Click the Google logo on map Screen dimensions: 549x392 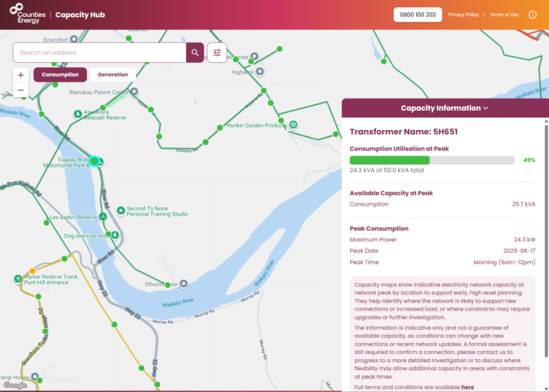point(15,386)
